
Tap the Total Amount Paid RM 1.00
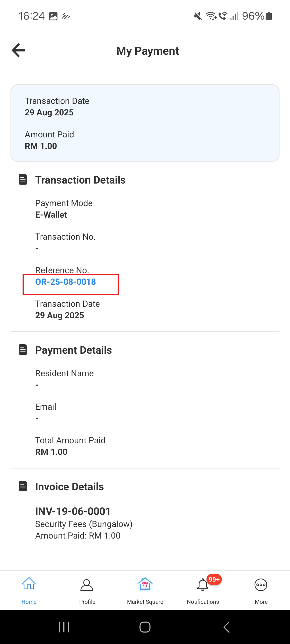click(x=51, y=452)
